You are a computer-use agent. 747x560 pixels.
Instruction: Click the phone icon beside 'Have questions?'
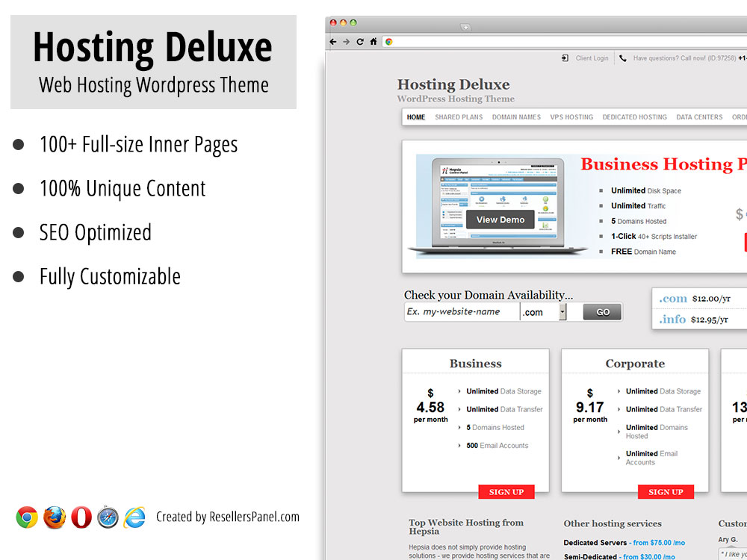[623, 58]
